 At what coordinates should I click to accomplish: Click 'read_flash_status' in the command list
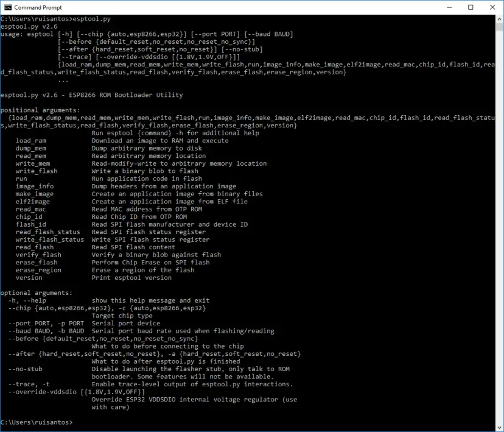[x=48, y=232]
